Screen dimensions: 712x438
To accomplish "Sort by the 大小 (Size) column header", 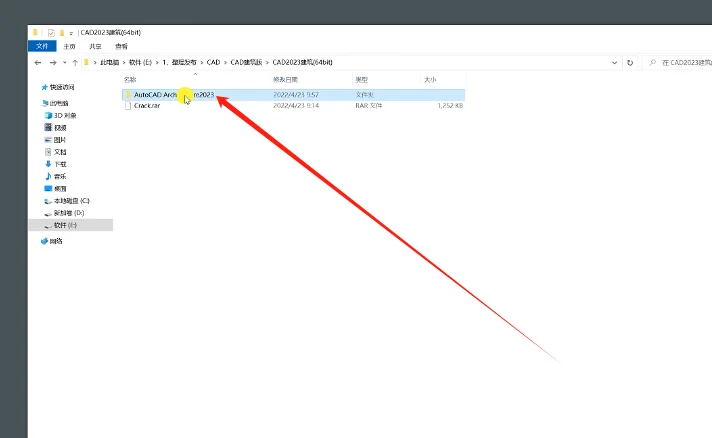I will point(430,80).
